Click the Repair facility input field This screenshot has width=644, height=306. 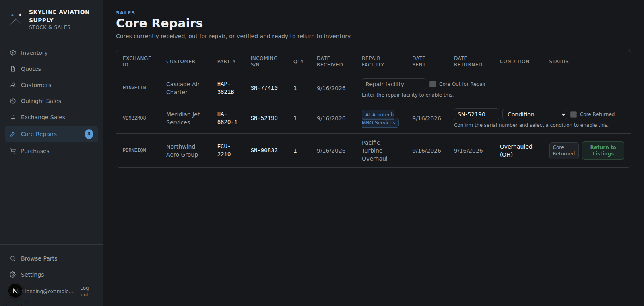394,84
